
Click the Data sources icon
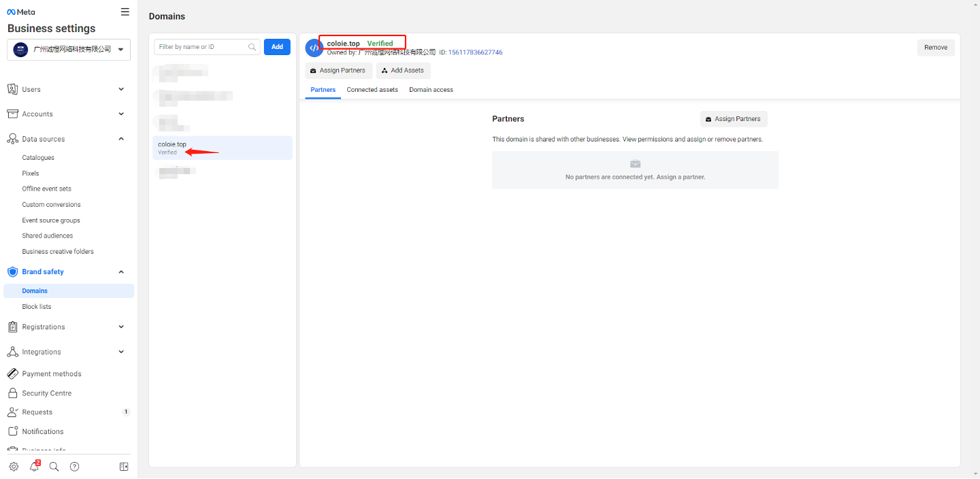[12, 139]
